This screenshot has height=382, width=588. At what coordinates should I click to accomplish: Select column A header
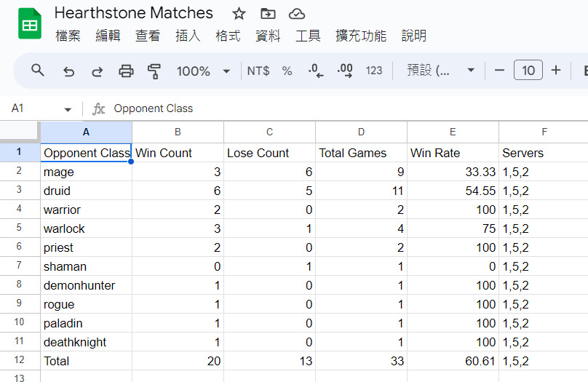tap(87, 132)
